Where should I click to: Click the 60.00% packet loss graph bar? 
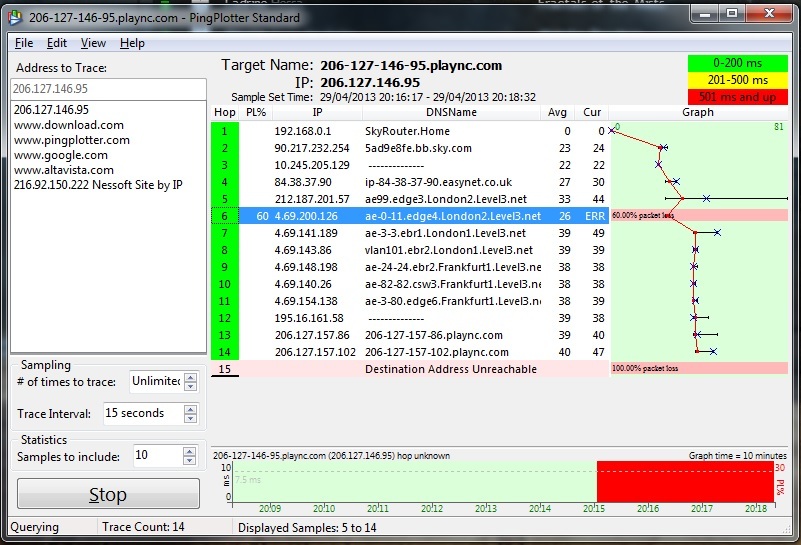click(699, 216)
